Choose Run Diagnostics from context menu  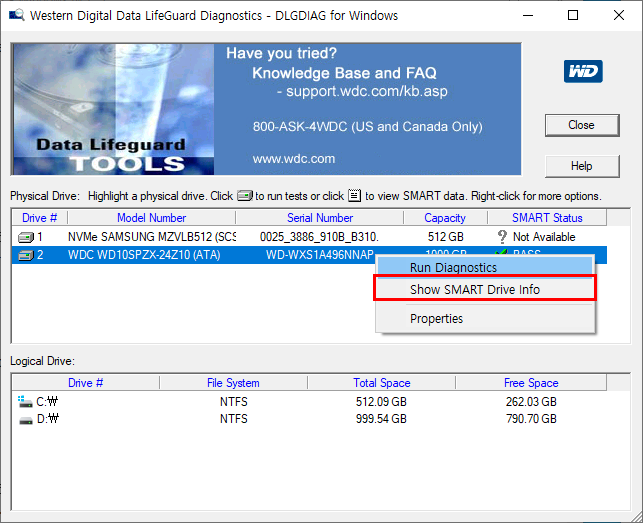point(485,267)
